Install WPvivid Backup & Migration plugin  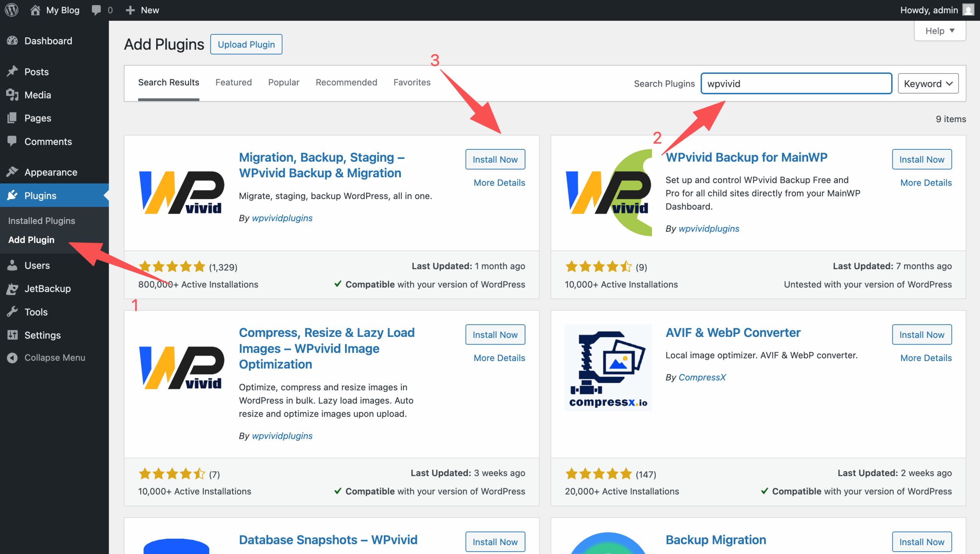(x=495, y=159)
